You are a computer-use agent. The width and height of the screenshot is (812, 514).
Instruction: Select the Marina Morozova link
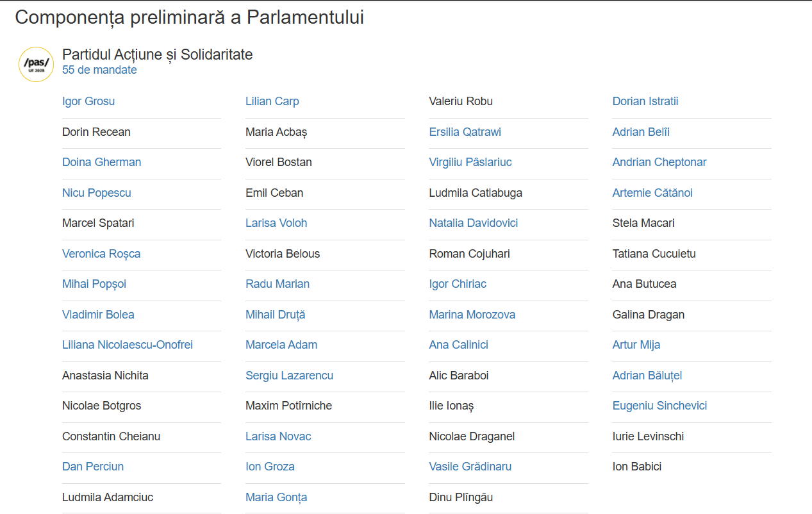472,315
